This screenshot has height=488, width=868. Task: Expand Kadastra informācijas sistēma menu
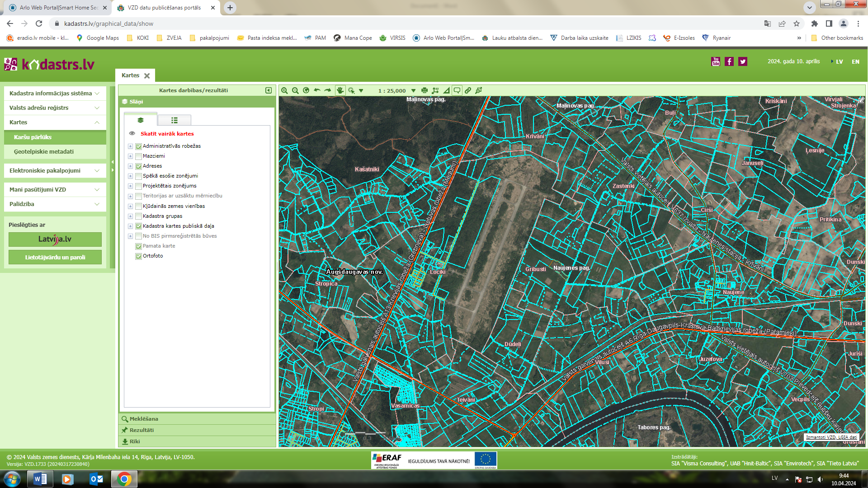point(55,93)
